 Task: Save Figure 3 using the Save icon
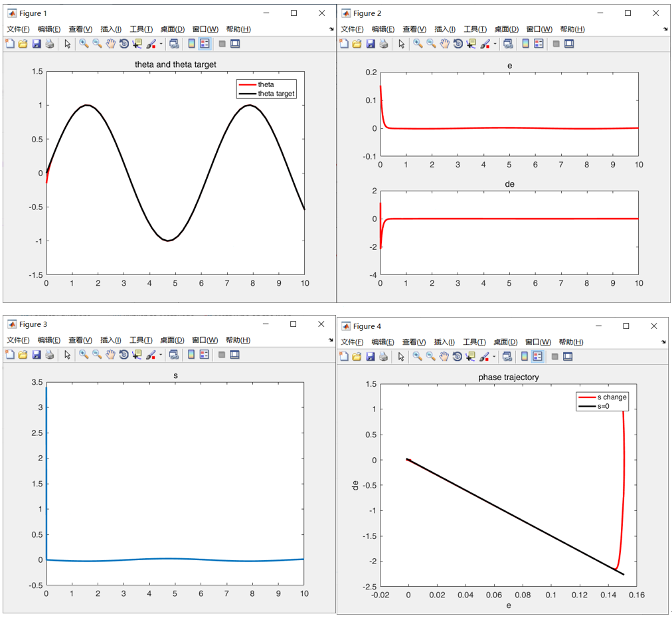coord(36,356)
